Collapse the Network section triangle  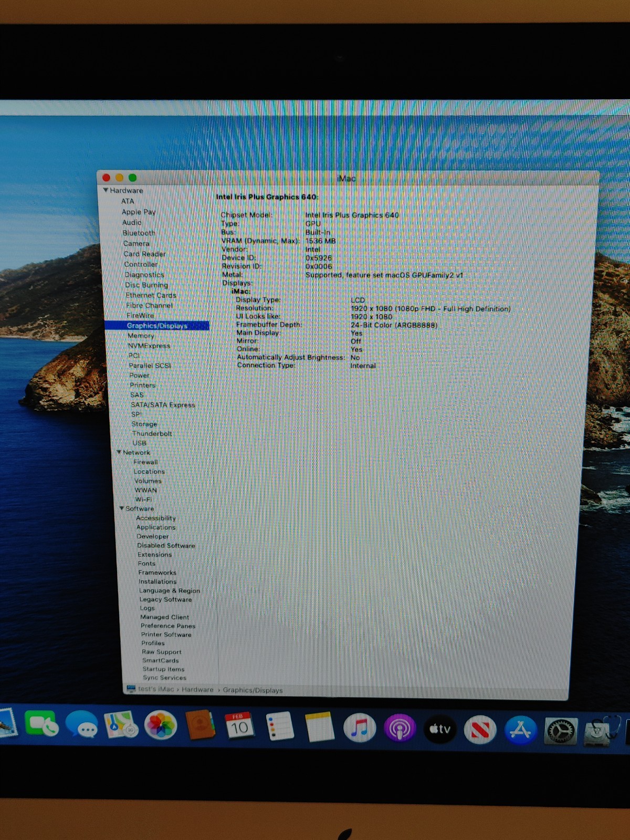119,452
